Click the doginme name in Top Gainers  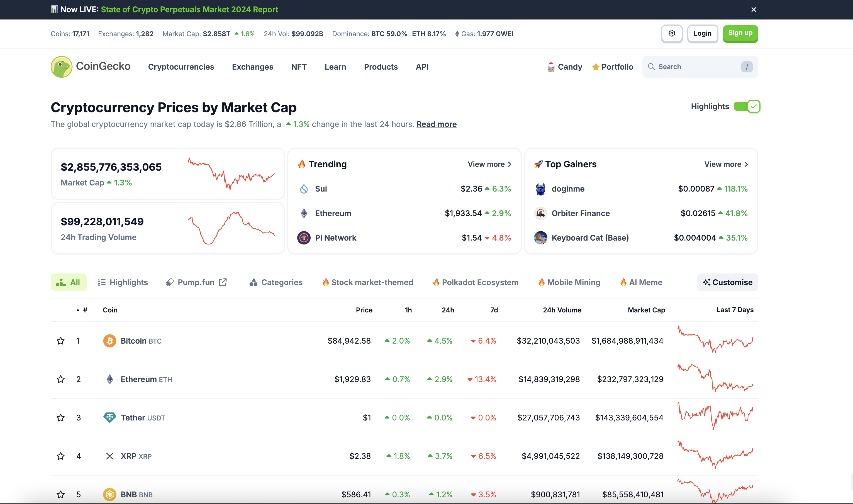(568, 189)
